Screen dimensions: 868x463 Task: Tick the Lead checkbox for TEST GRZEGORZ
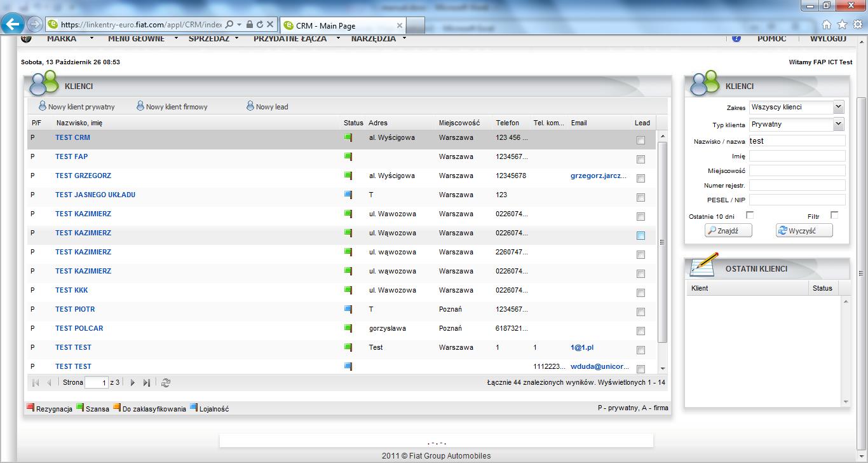pos(641,178)
